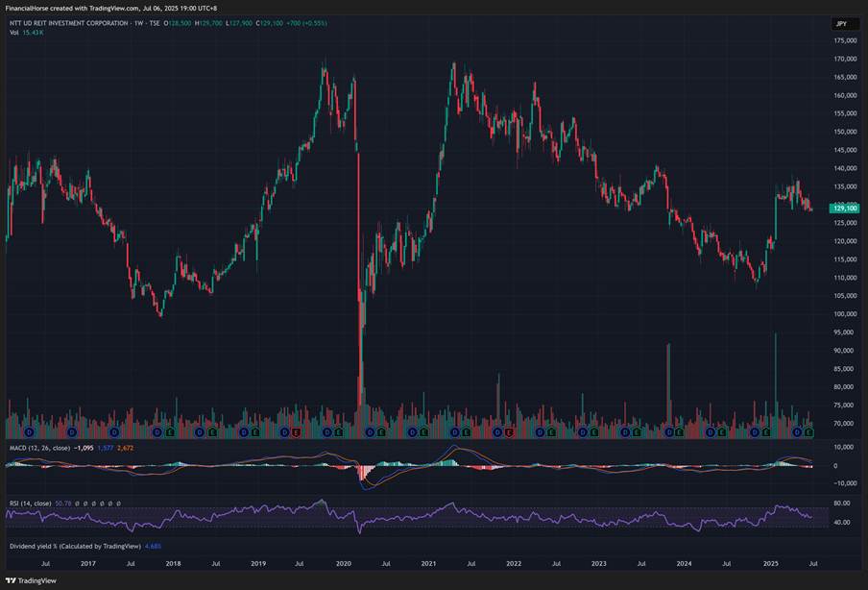This screenshot has height=590, width=868.
Task: Click the MACD value -1,095
Action: [84, 447]
